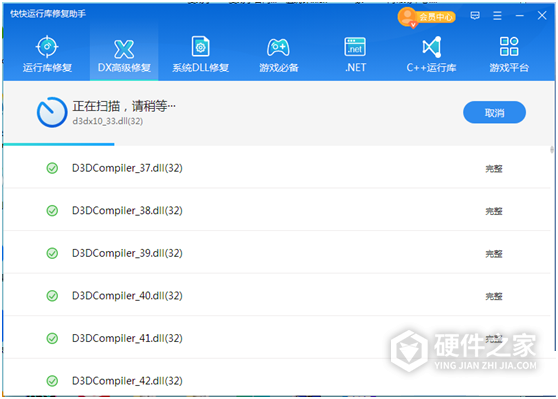Close the 快快运行库修复助手 window
The image size is (558, 399).
(542, 15)
